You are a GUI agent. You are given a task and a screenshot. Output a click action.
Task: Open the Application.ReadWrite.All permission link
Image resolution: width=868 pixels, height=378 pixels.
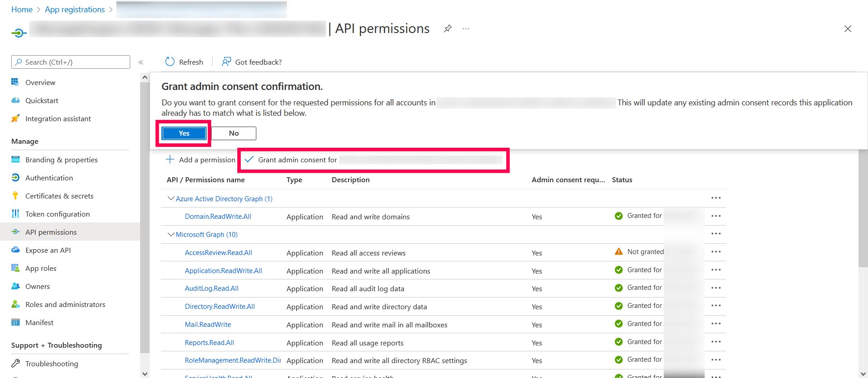coord(223,271)
